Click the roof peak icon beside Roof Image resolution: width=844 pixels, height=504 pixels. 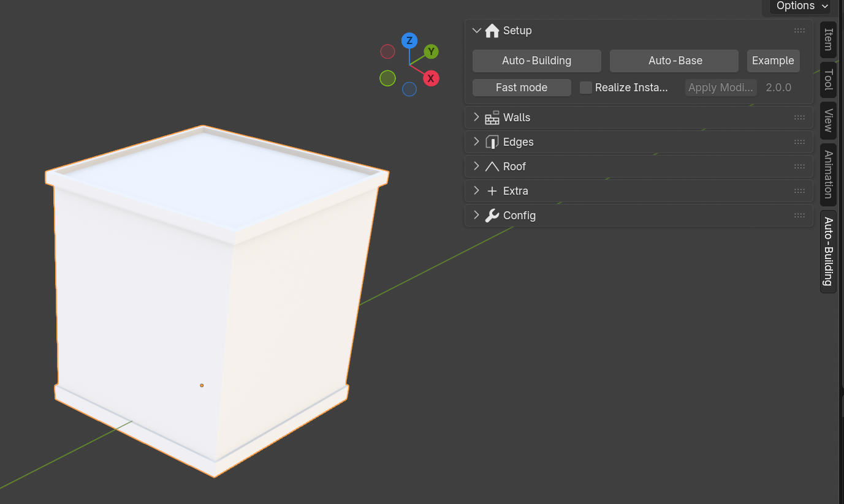point(492,167)
